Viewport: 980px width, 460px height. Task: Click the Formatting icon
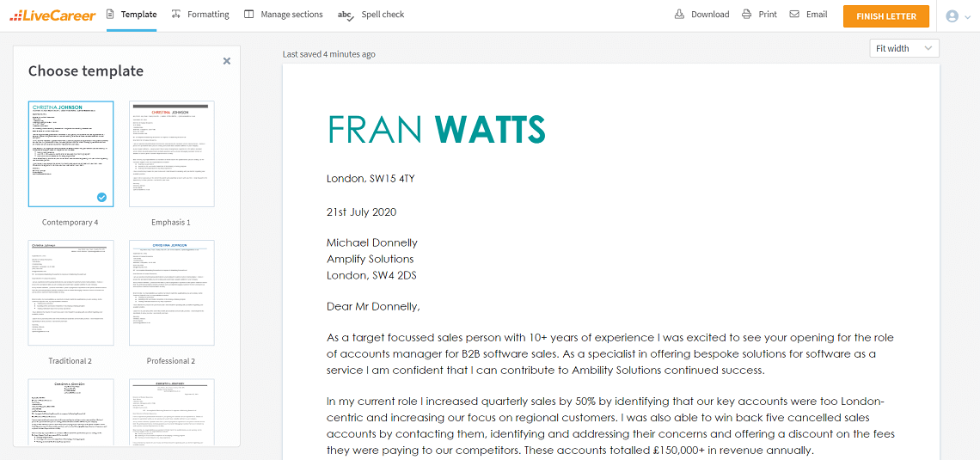coord(176,15)
